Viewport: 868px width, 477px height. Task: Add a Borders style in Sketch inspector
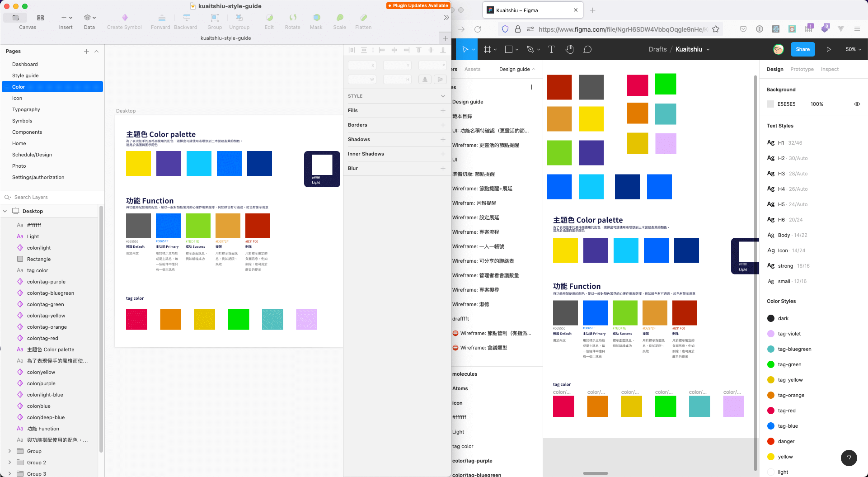click(x=443, y=125)
